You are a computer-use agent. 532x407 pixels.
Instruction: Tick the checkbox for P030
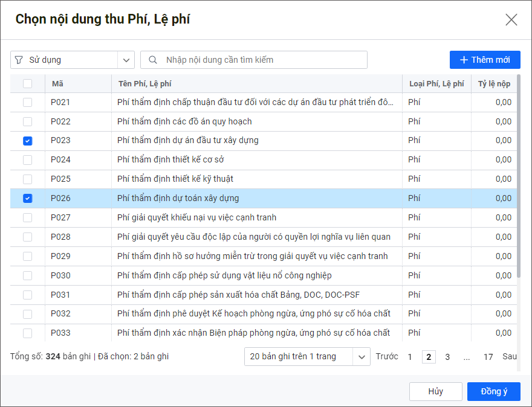pyautogui.click(x=27, y=275)
